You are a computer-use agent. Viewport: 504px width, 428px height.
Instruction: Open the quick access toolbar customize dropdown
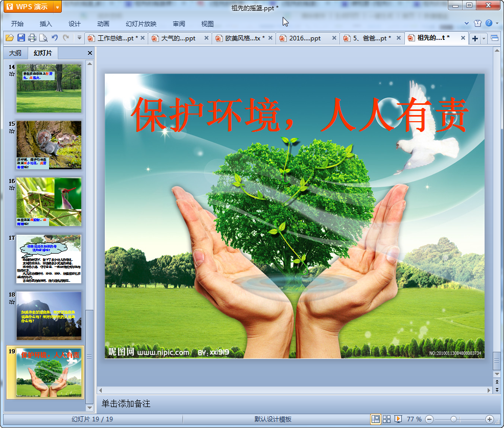pyautogui.click(x=79, y=38)
